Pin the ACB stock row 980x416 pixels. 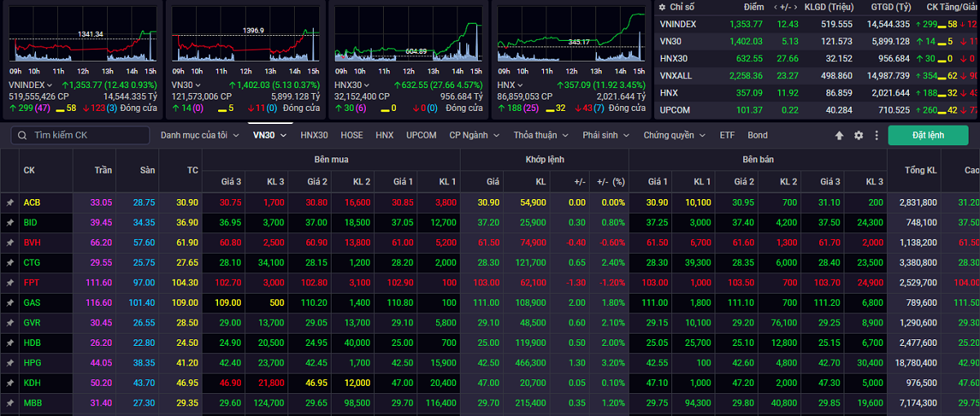click(10, 202)
